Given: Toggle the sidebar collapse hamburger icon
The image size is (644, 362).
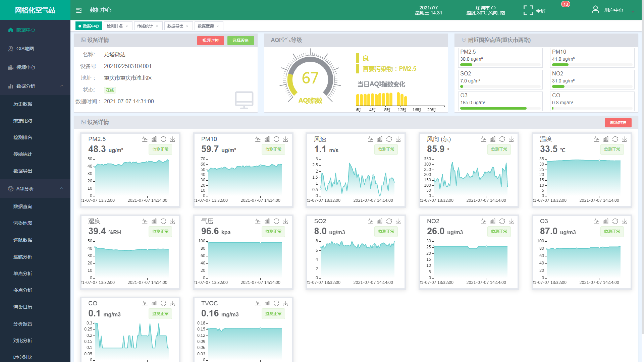Looking at the screenshot, I should point(79,10).
